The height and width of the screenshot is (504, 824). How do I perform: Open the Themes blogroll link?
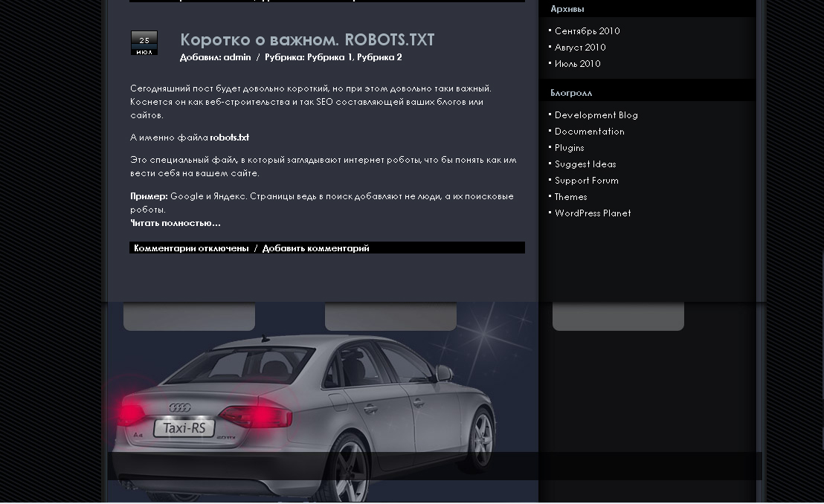pos(570,196)
